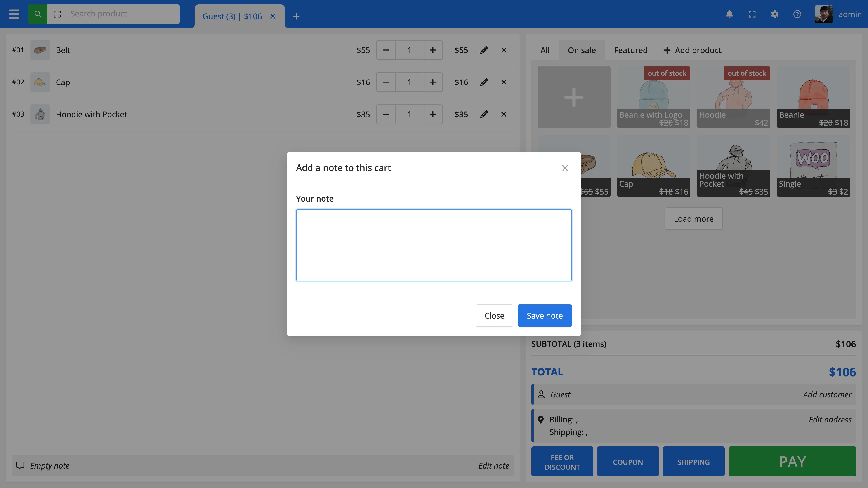
Task: Click the Close button in dialog
Action: coord(494,316)
